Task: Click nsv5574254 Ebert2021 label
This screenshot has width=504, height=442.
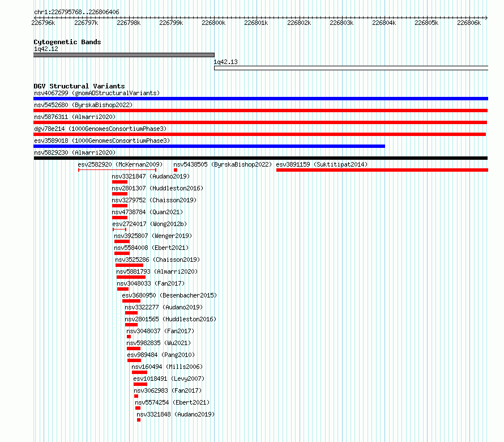Action: [172, 402]
